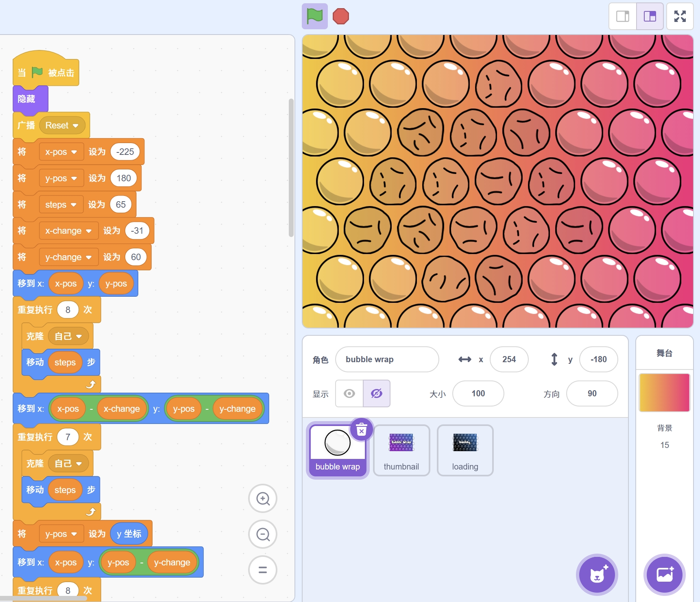Reset workspace zoom with equals icon
The width and height of the screenshot is (700, 602).
coord(263,570)
